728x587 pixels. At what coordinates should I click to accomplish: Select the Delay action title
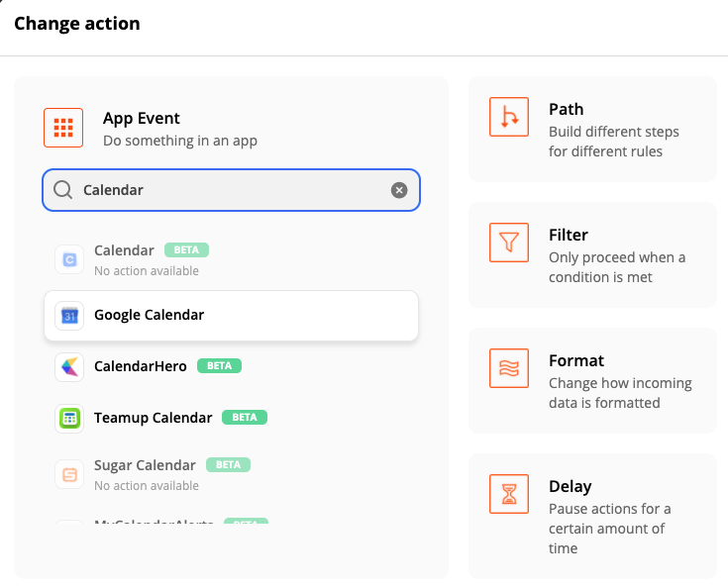tap(570, 486)
